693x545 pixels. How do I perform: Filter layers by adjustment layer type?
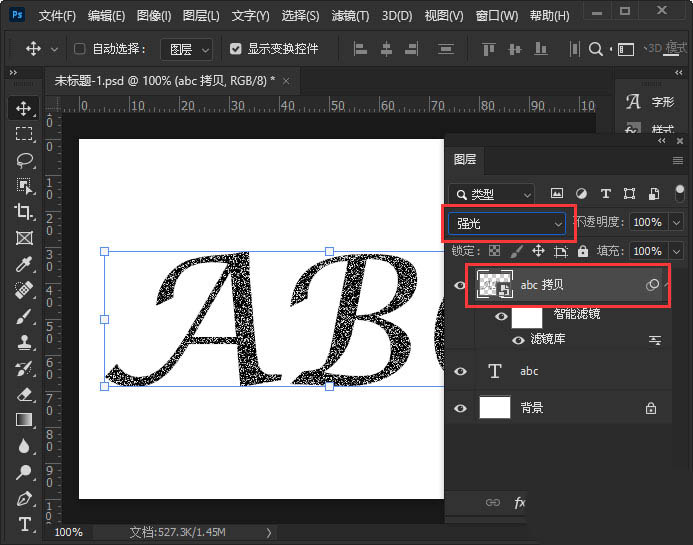(x=581, y=193)
